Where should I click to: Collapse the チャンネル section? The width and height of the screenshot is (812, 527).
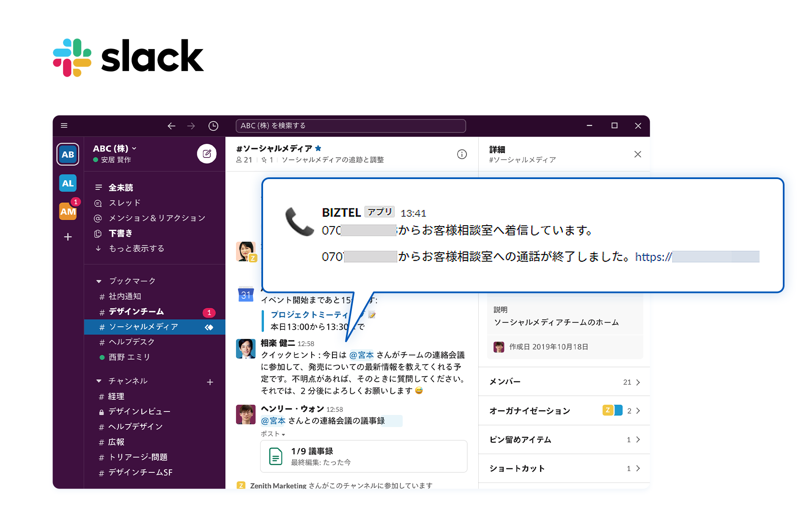point(99,381)
